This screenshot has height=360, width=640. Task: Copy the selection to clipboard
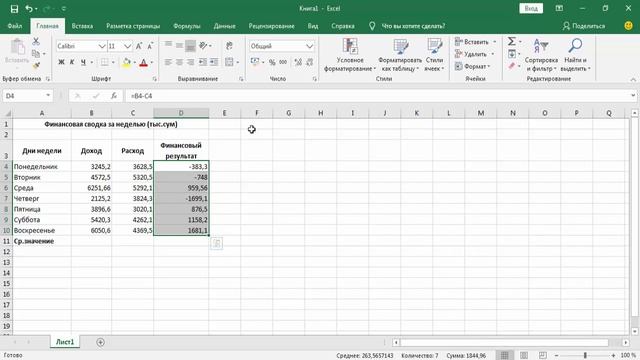36,54
